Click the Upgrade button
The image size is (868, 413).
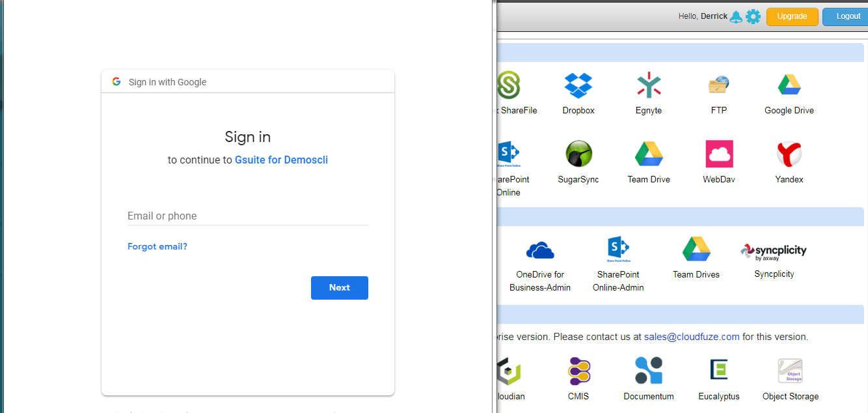click(793, 16)
